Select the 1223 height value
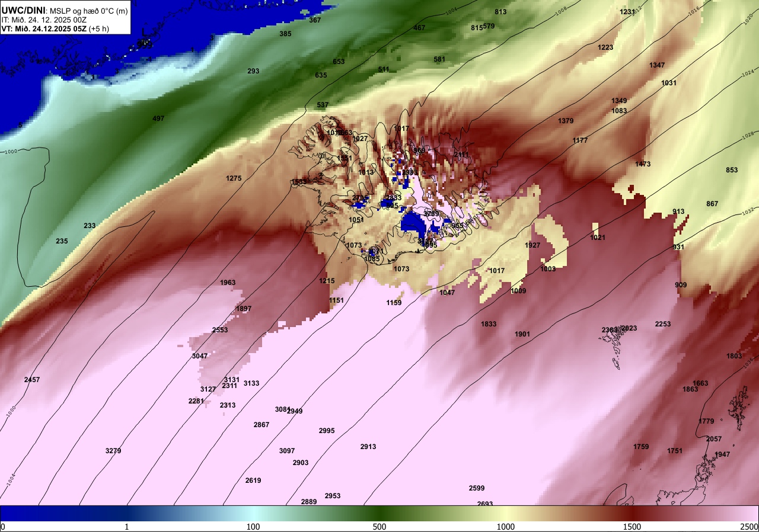Screen dimensions: 759x532 coord(605,47)
